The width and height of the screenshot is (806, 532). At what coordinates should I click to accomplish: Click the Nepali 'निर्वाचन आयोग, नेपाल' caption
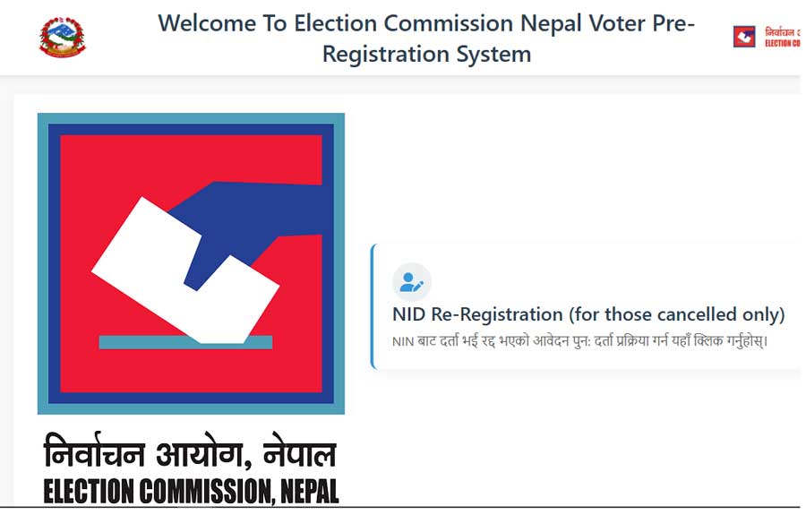[190, 454]
